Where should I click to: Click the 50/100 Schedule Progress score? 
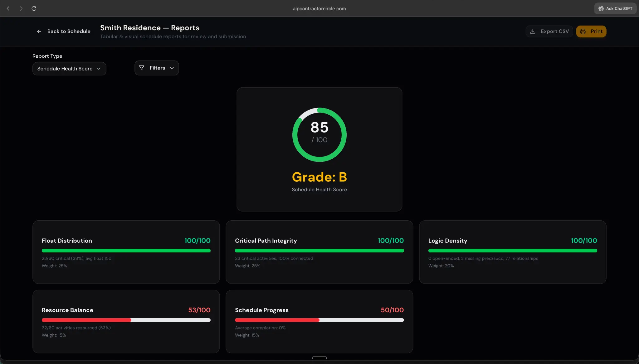392,310
